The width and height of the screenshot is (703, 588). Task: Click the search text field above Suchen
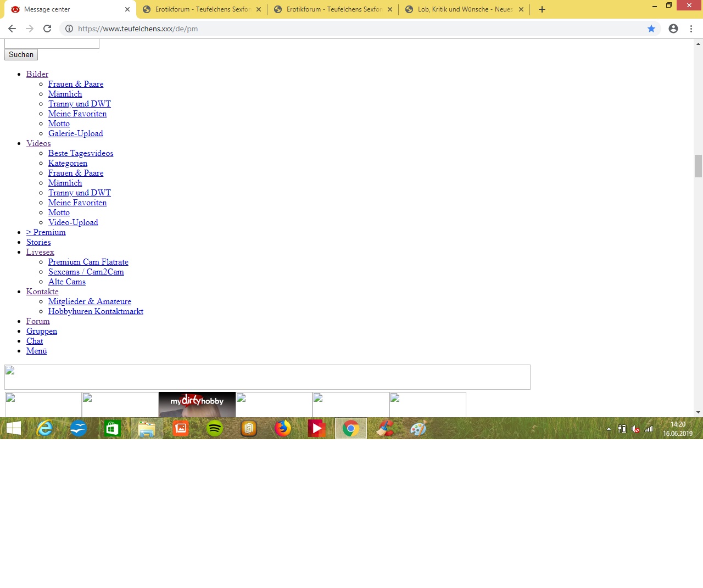click(52, 43)
